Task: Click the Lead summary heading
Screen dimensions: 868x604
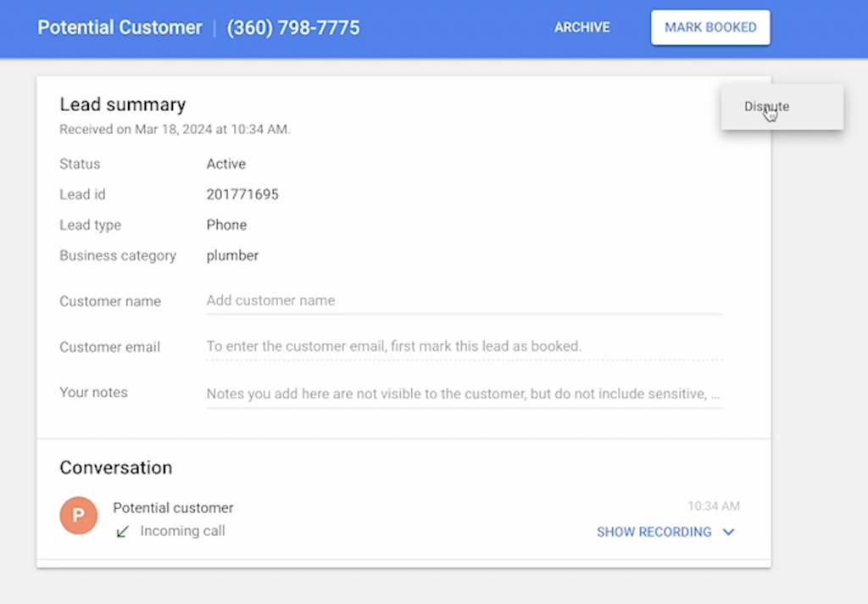Action: click(x=123, y=104)
